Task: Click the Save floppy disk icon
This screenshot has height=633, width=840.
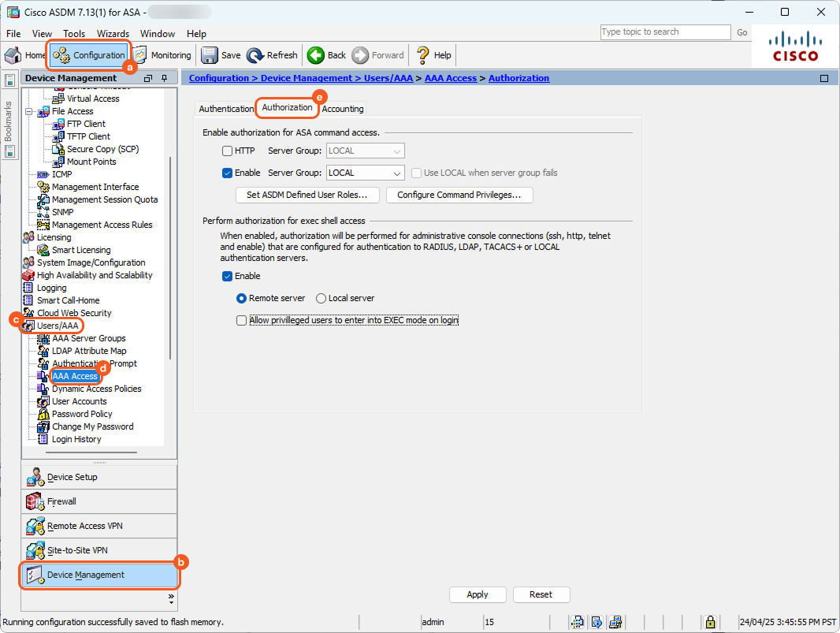Action: tap(210, 55)
